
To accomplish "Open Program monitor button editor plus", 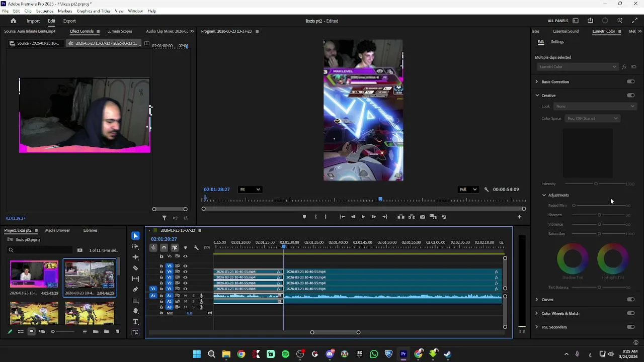I will click(519, 217).
